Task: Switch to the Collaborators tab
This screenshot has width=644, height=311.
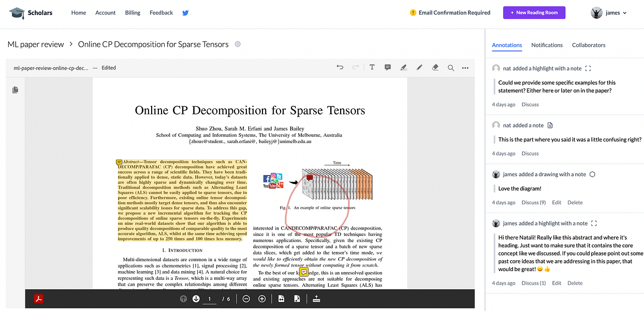Action: [x=589, y=45]
